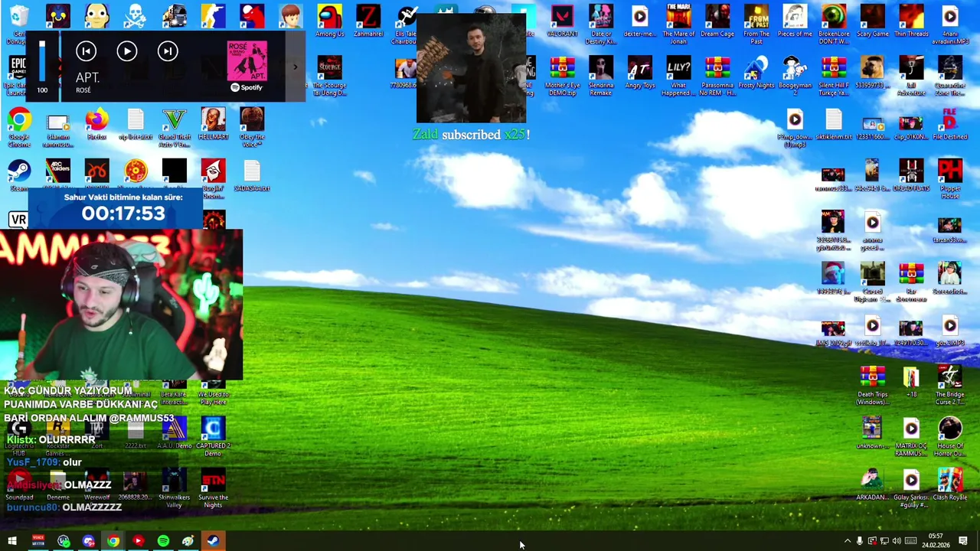Screen dimensions: 980x551
Task: Open the Puppet House shortcut
Action: [x=950, y=179]
